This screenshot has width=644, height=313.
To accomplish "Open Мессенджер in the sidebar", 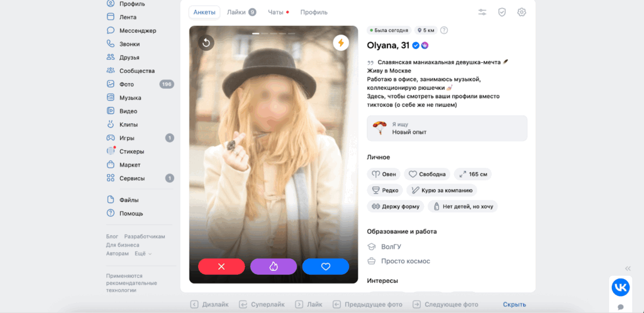I will tap(137, 31).
